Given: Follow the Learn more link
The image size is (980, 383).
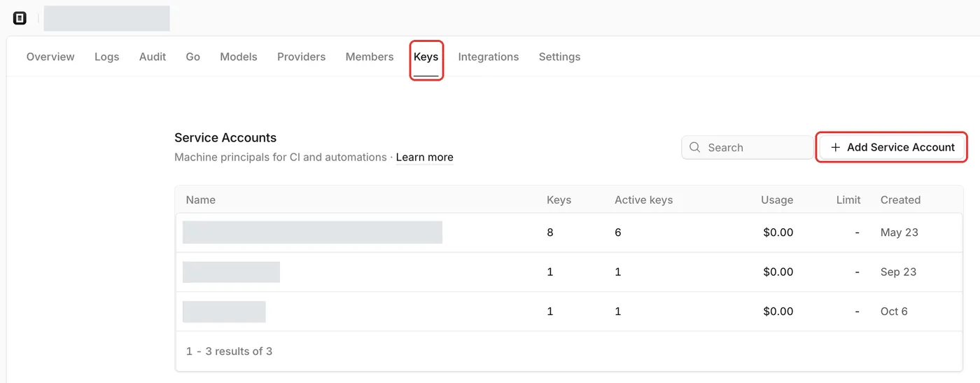Looking at the screenshot, I should (425, 158).
